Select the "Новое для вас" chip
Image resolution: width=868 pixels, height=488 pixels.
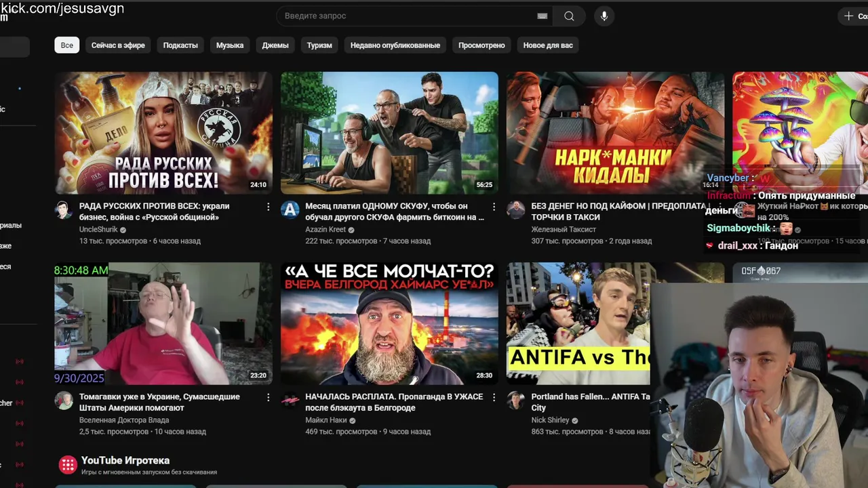tap(548, 45)
